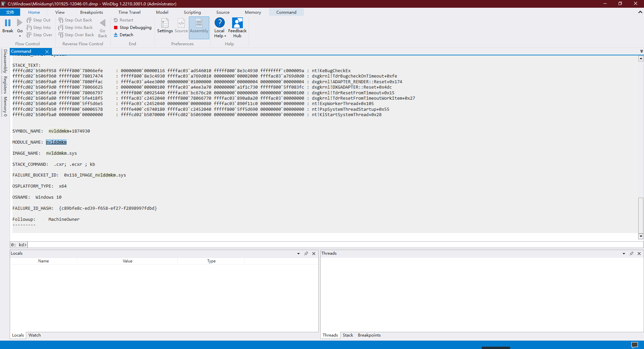Stop Debugging with the red square

(x=132, y=28)
